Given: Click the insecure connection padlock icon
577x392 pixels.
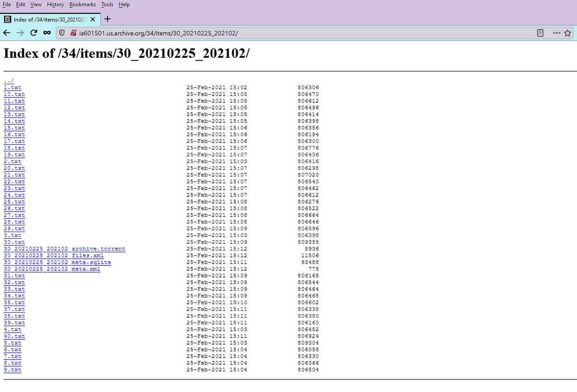Looking at the screenshot, I should tap(73, 33).
